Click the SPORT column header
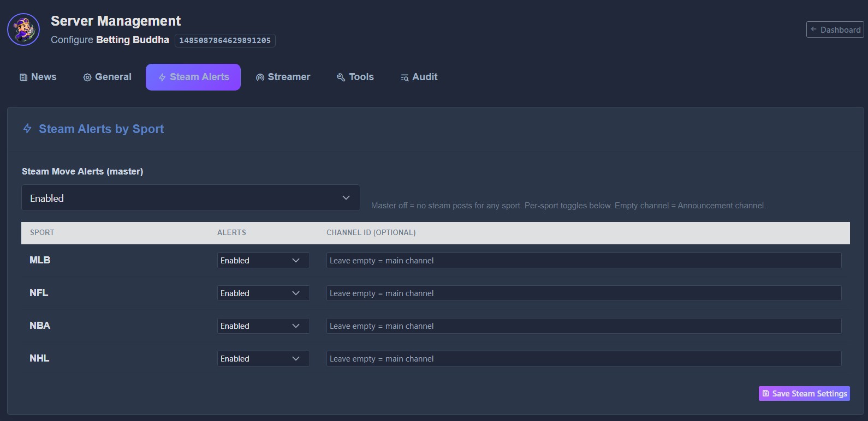 tap(42, 232)
